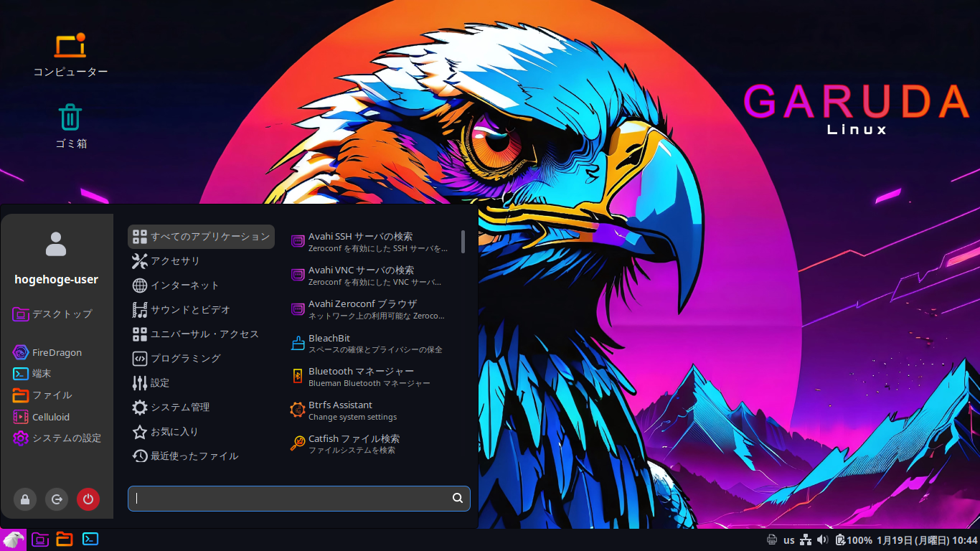The height and width of the screenshot is (551, 980).
Task: Click the magnifier icon in search box
Action: click(x=458, y=499)
